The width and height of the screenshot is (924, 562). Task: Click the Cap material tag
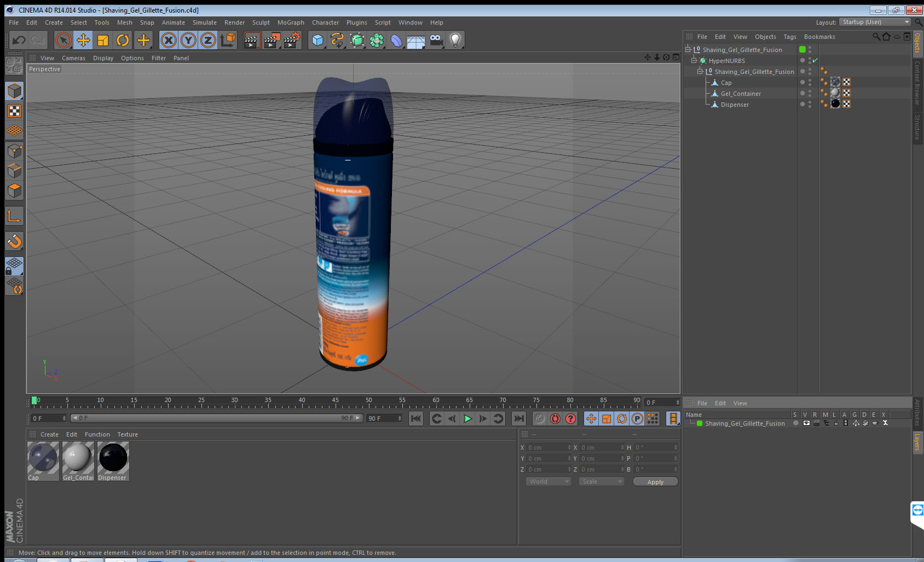coord(835,82)
